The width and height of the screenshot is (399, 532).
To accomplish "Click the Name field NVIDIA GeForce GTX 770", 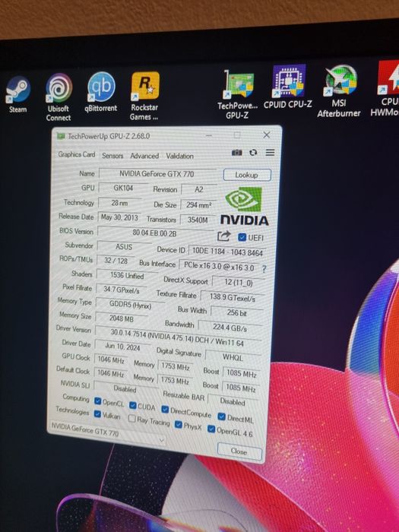I will (157, 174).
